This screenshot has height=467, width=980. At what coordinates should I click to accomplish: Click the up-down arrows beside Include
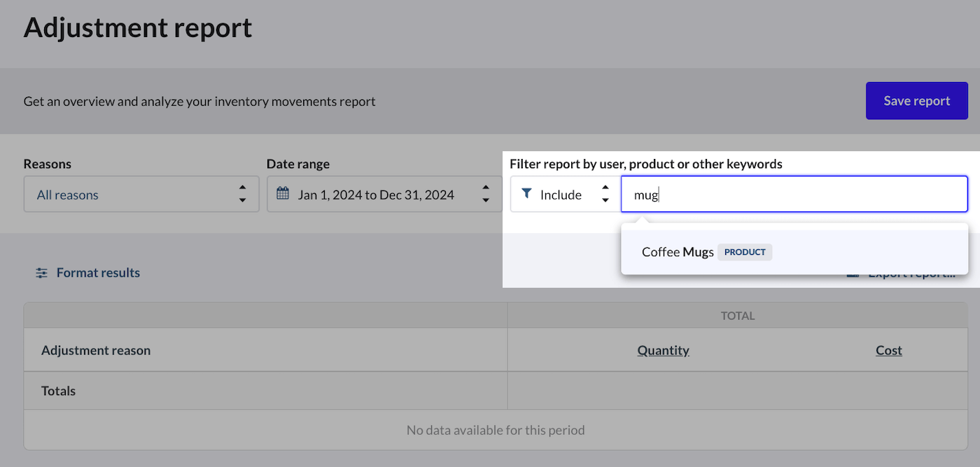tap(605, 195)
